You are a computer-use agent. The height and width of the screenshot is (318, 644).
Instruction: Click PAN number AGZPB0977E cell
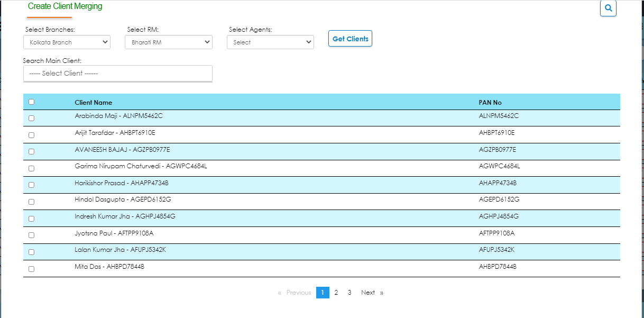point(497,150)
